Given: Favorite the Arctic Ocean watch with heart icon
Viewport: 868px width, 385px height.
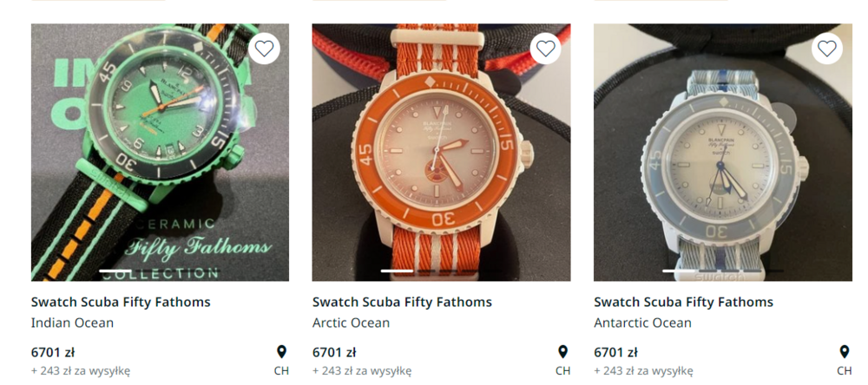Looking at the screenshot, I should click(545, 49).
